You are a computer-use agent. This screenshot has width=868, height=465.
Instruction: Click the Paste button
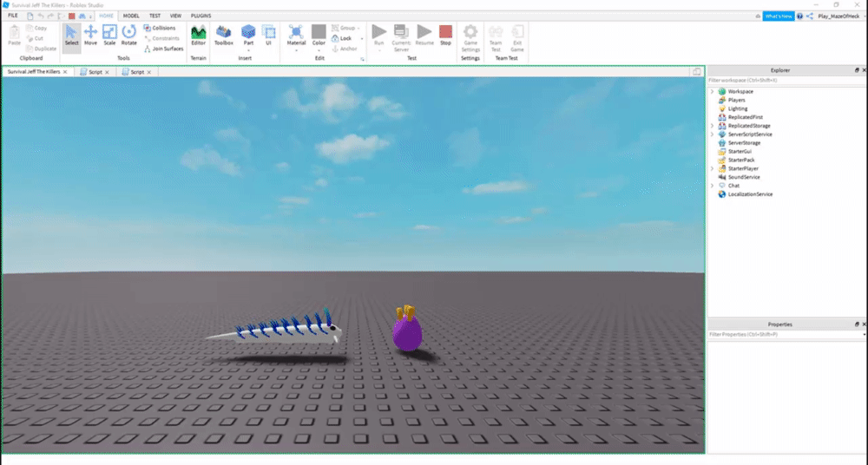[x=15, y=36]
